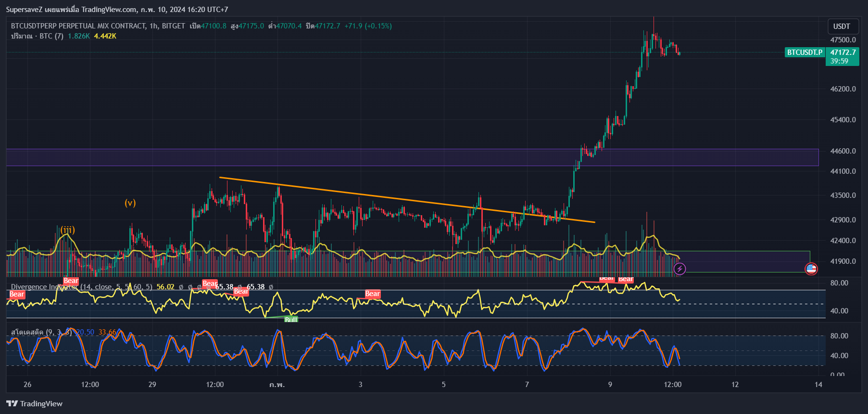
Task: Click the date 14 on time axis
Action: click(818, 385)
